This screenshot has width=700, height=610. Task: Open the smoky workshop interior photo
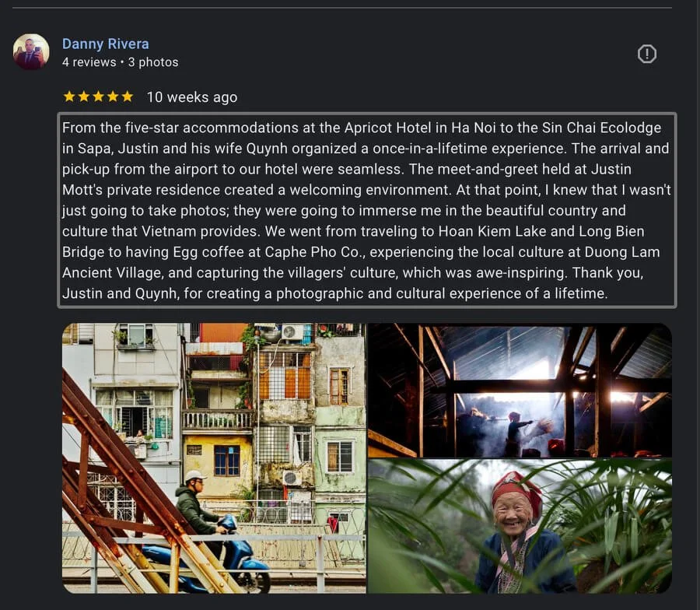(520, 390)
